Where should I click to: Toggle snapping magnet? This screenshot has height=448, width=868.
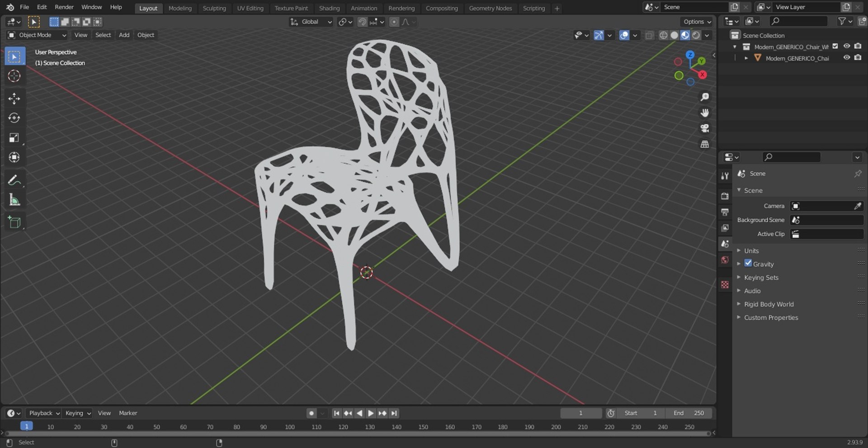coord(362,22)
